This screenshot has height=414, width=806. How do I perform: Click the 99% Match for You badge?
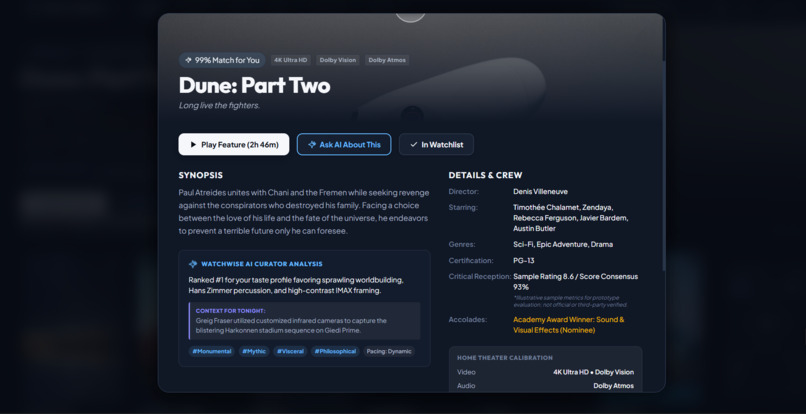(222, 60)
